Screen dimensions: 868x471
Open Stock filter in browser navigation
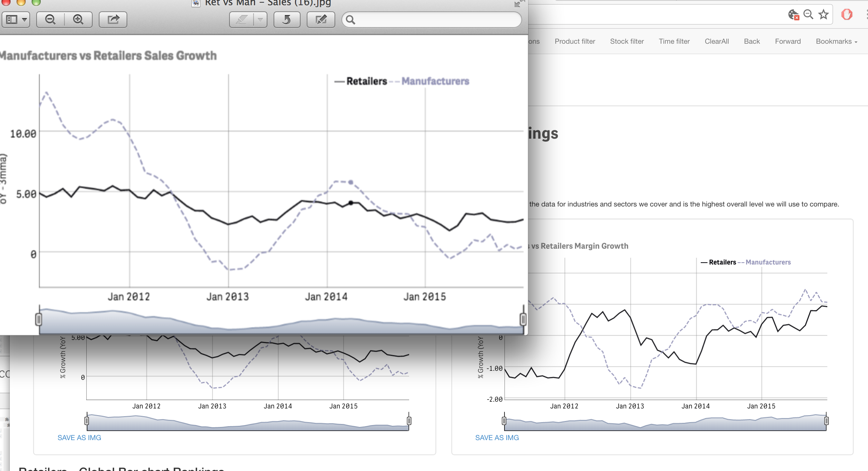[x=627, y=41]
